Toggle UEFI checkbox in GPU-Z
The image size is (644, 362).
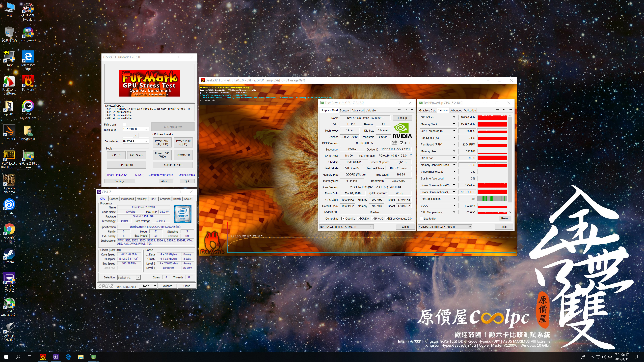401,143
